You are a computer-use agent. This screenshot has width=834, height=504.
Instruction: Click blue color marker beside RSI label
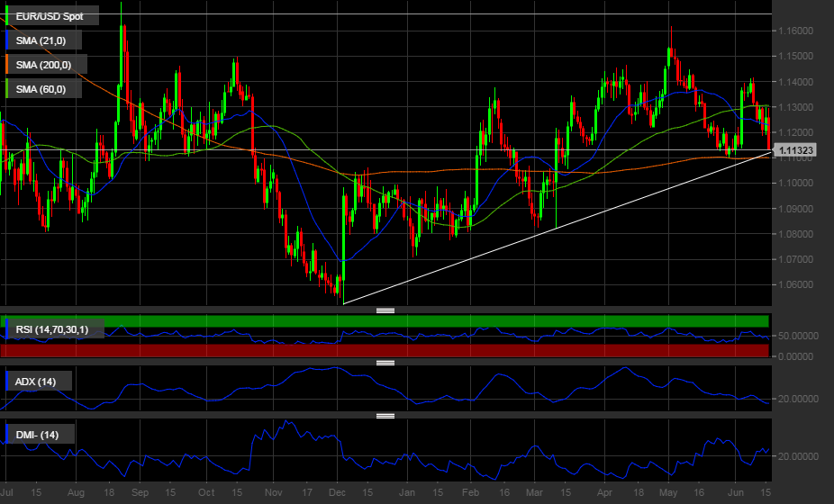coord(8,329)
